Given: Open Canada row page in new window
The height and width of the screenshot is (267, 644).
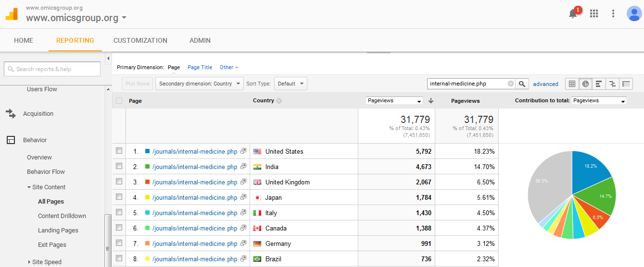Looking at the screenshot, I should click(x=243, y=228).
